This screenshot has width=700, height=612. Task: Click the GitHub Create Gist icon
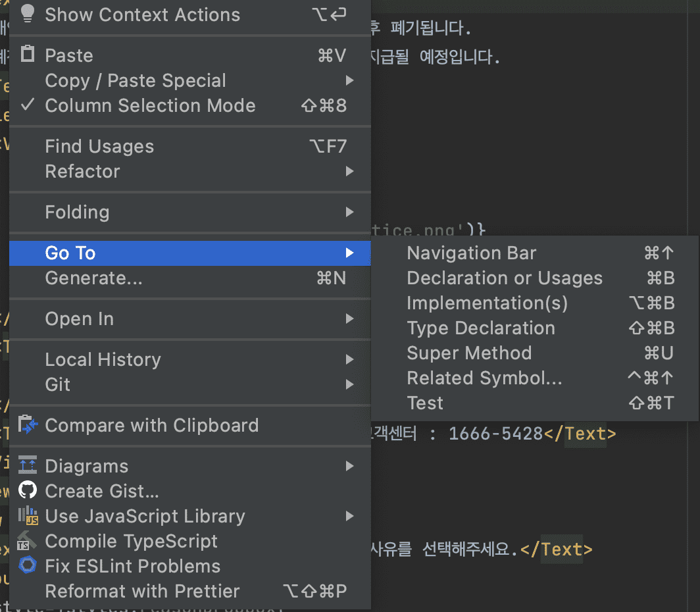click(x=28, y=491)
